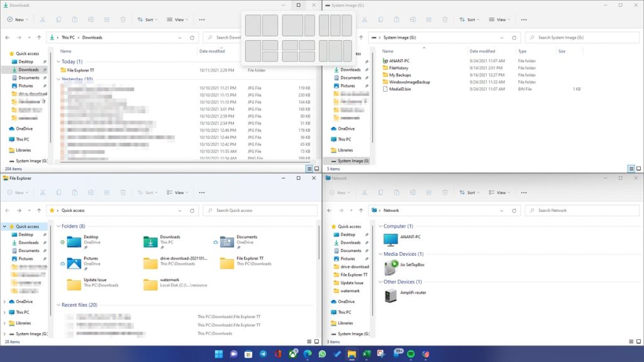Select the Cut icon in Downloads toolbar
644x362 pixels.
(x=42, y=19)
